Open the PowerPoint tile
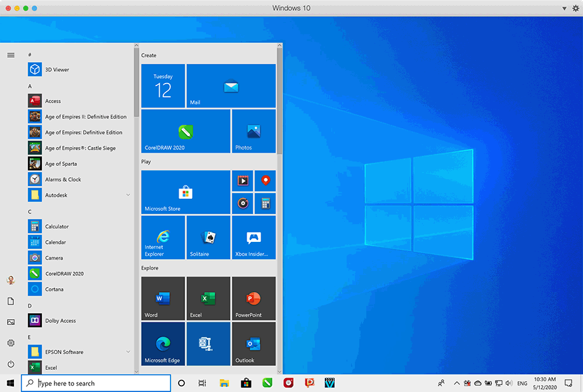The image size is (583, 392). (x=253, y=298)
